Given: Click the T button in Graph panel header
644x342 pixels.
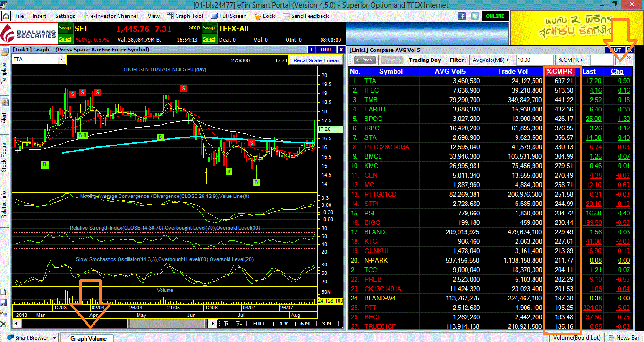Looking at the screenshot, I should click(x=311, y=50).
